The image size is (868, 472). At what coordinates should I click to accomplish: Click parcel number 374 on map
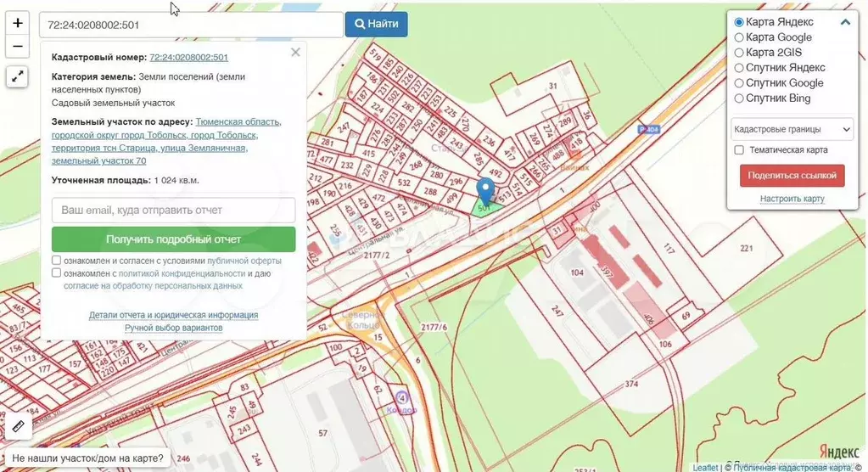(631, 384)
